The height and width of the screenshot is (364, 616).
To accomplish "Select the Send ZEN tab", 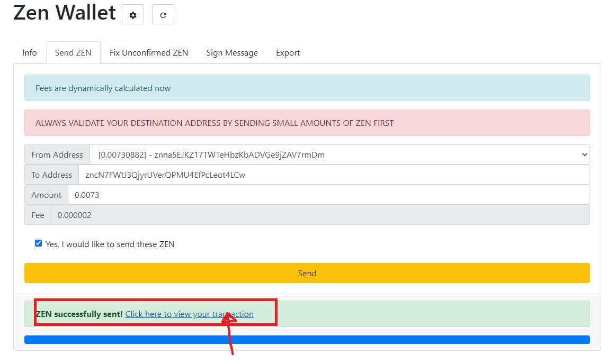I will coord(73,52).
